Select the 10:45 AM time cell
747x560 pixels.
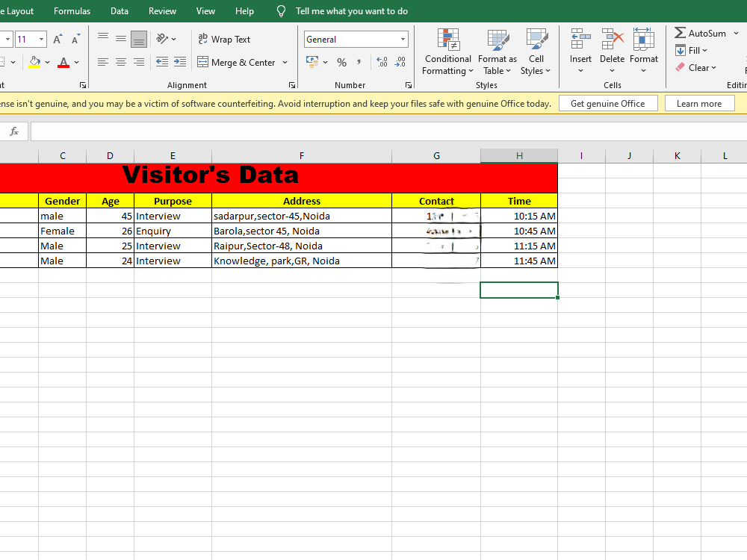point(519,231)
